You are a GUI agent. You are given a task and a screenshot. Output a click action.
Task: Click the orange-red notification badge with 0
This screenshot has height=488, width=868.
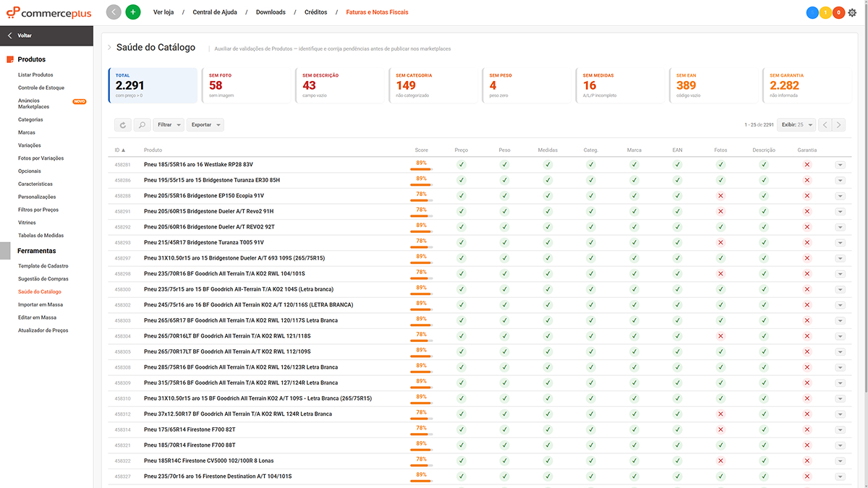pos(838,12)
